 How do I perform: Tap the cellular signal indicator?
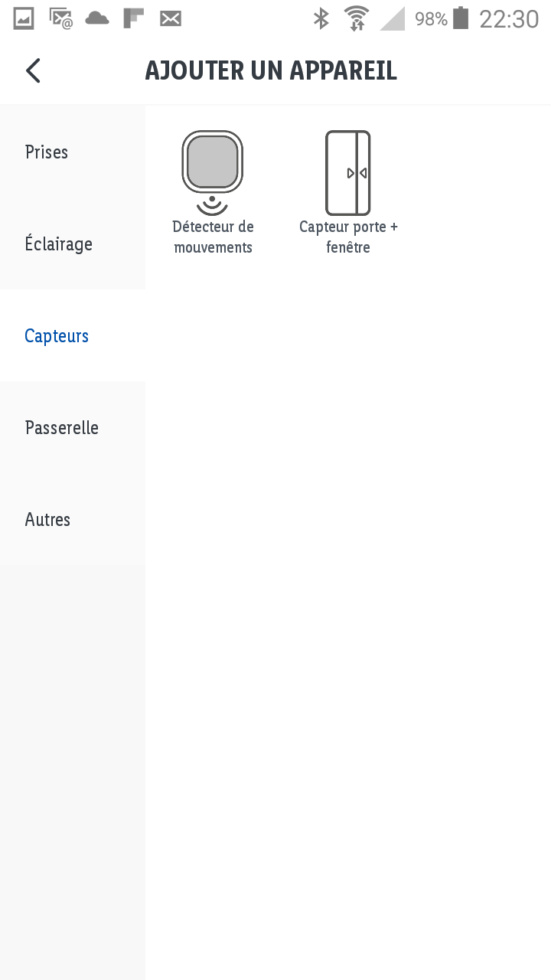point(392,18)
